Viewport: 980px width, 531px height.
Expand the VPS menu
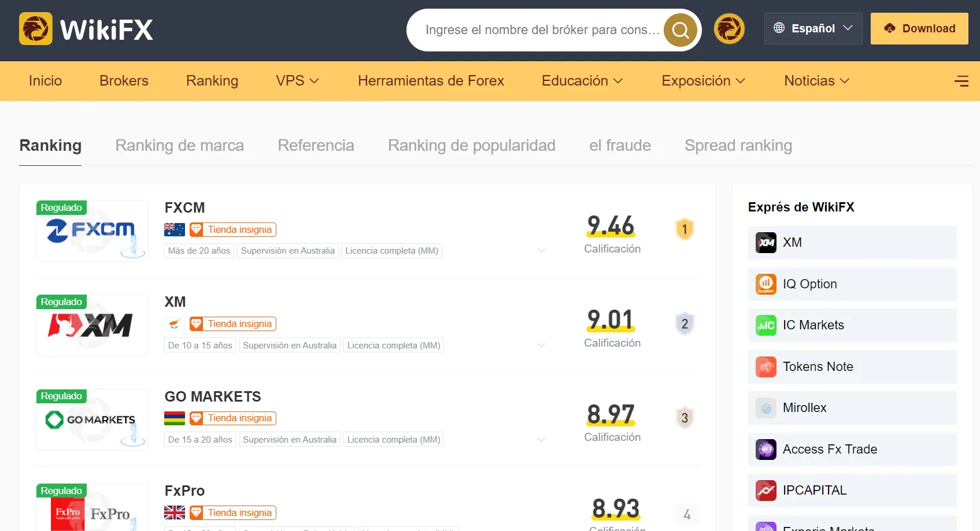pos(297,81)
